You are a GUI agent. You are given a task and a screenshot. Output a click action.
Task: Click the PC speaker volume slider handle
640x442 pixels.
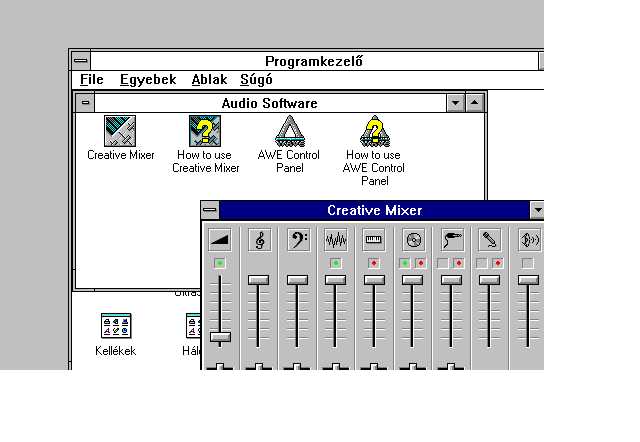tap(529, 280)
